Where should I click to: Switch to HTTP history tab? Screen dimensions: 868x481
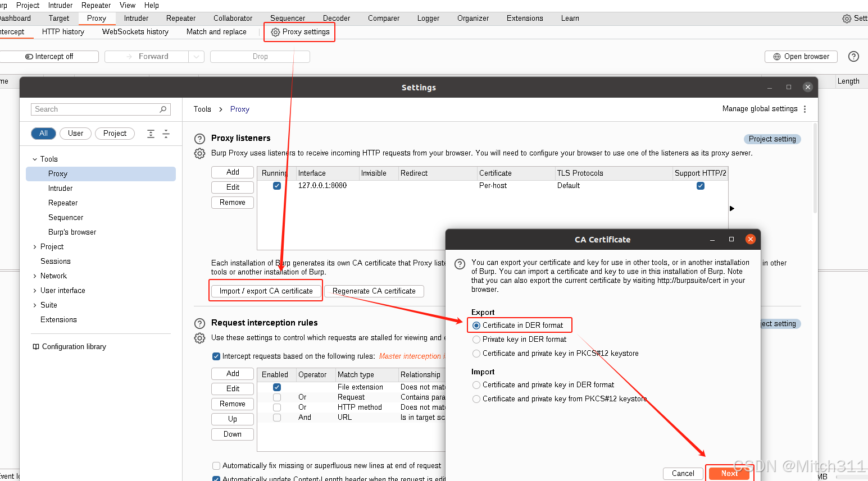click(63, 32)
